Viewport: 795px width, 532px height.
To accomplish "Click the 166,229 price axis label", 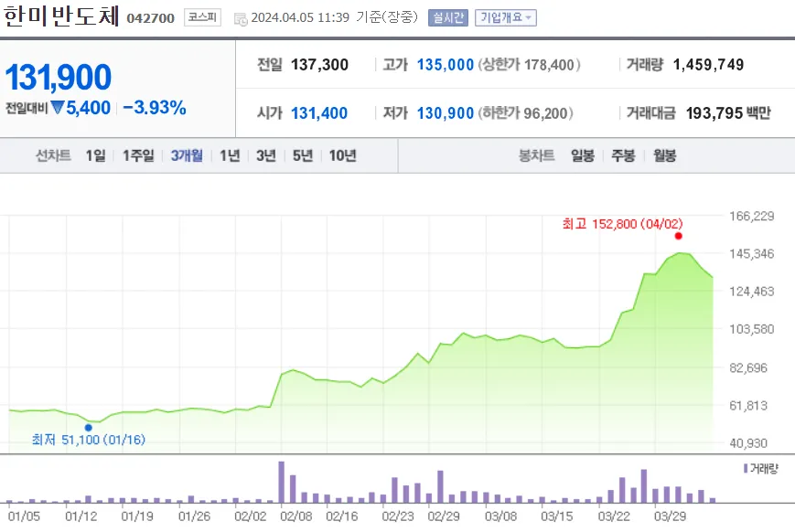I will [x=751, y=217].
